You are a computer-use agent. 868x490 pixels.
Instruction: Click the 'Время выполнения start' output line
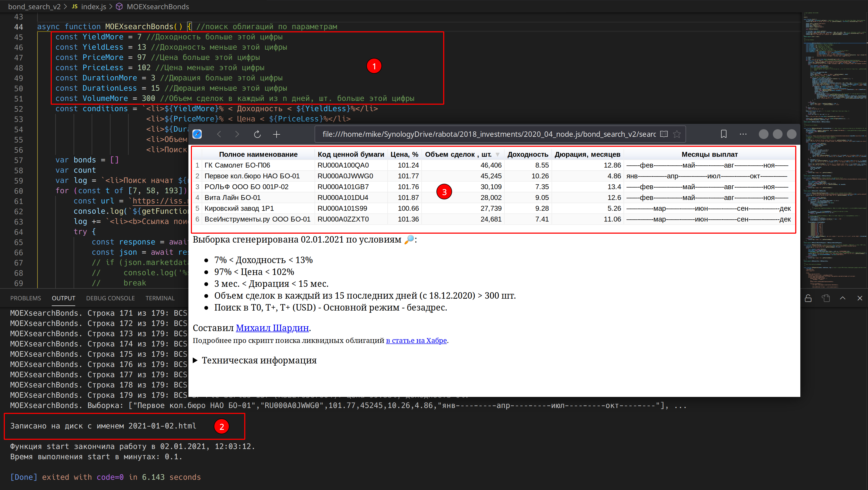96,457
